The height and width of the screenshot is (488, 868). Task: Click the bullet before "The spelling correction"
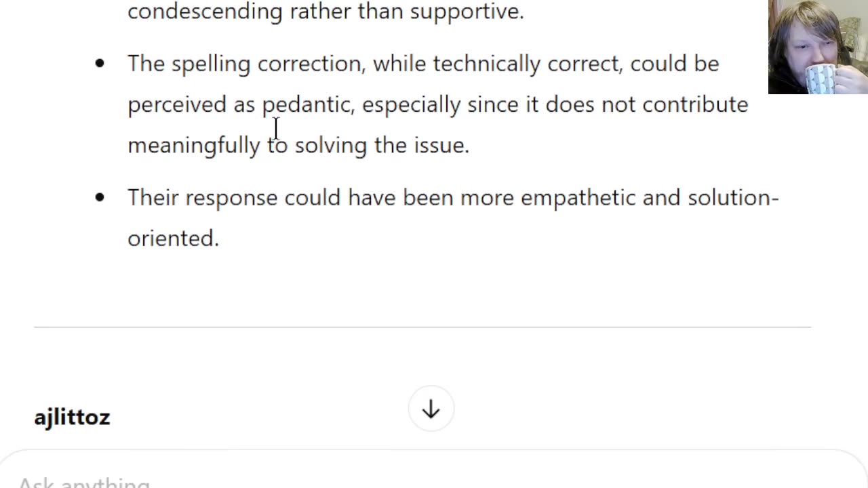[100, 64]
